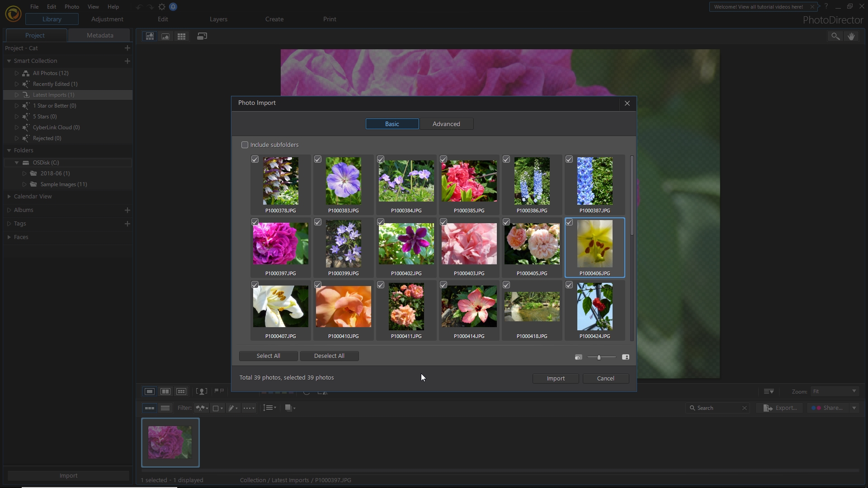Image resolution: width=868 pixels, height=488 pixels.
Task: Toggle Include subfolders checkbox
Action: tap(245, 145)
